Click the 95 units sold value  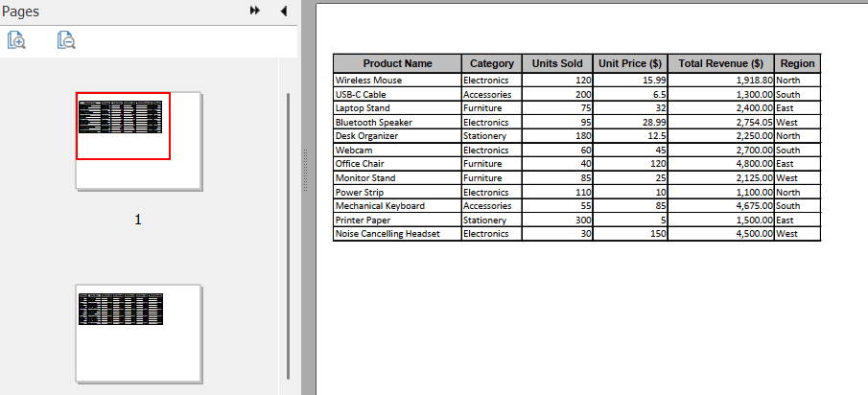pos(586,123)
